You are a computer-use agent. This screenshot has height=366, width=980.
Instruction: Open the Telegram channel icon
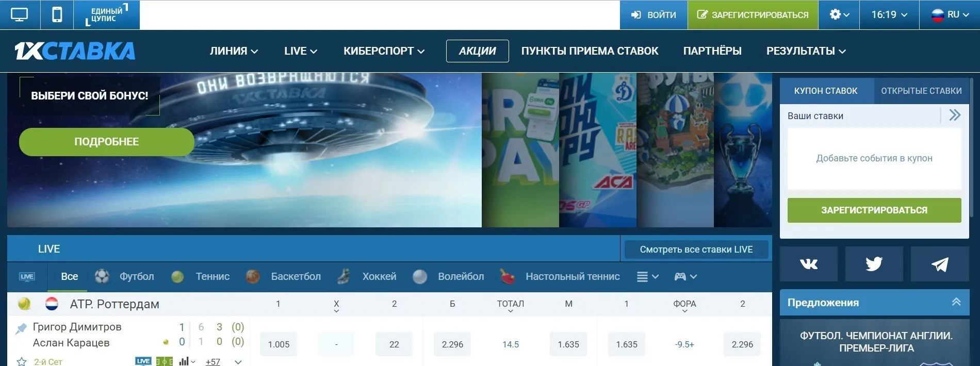[x=939, y=264]
